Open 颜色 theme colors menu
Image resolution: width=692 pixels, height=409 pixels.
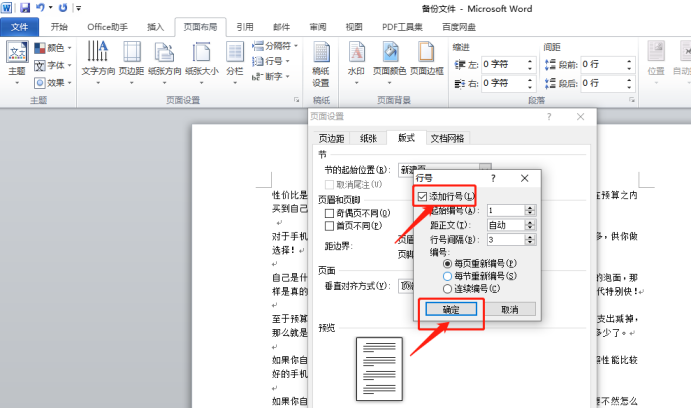click(x=53, y=48)
